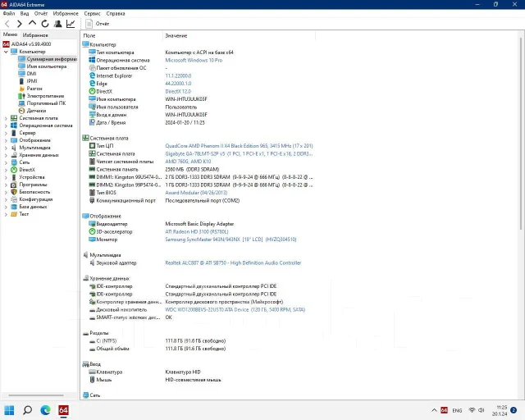Open the Gigabyte GA-78LMT-S2P motherboard link
525x420 pixels.
(239, 153)
